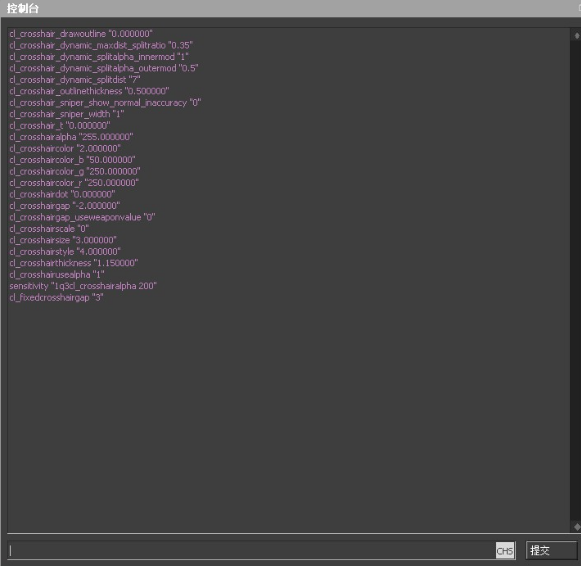The image size is (581, 566).
Task: Click the 控制台 title bar label
Action: pos(23,8)
